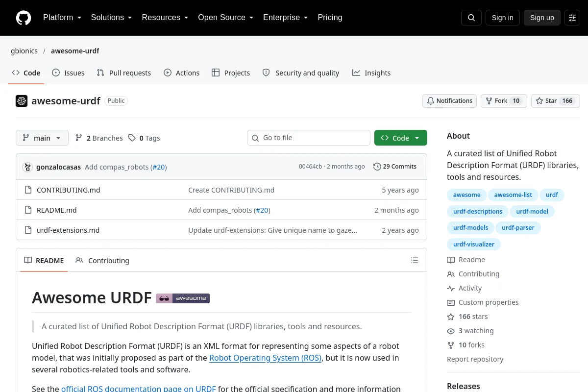This screenshot has height=392, width=588.
Task: Open urdf-extensions.md file
Action: (x=68, y=230)
